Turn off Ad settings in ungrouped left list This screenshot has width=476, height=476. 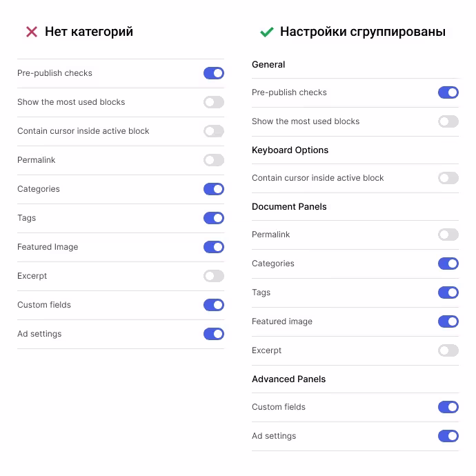pos(214,334)
